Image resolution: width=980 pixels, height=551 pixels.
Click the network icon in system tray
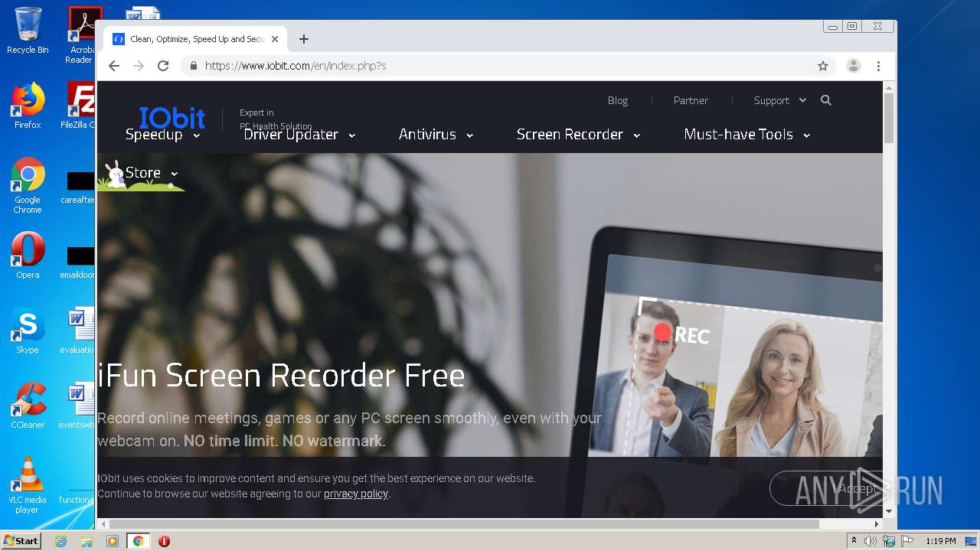[889, 541]
